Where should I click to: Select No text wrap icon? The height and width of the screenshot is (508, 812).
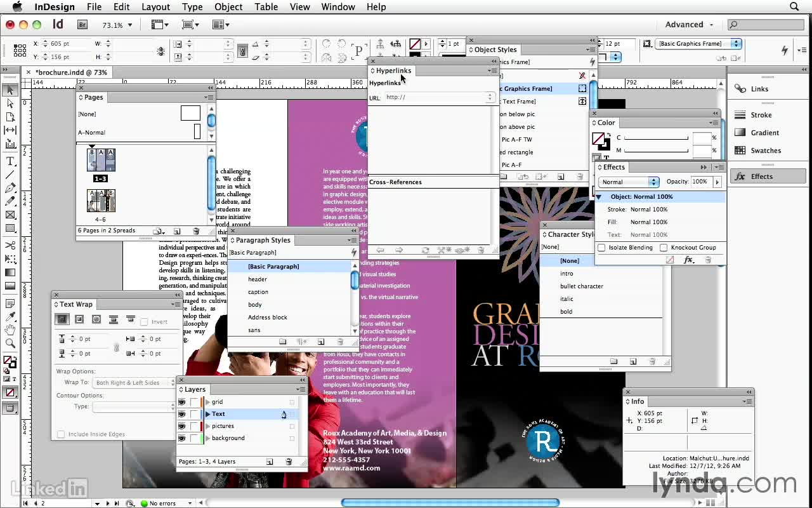62,320
